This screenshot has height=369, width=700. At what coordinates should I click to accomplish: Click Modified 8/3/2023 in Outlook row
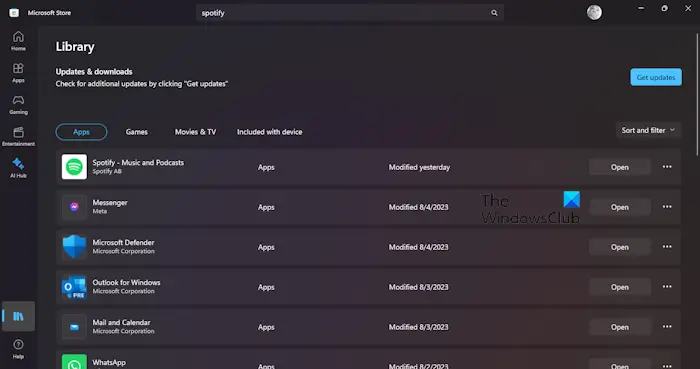click(x=418, y=287)
